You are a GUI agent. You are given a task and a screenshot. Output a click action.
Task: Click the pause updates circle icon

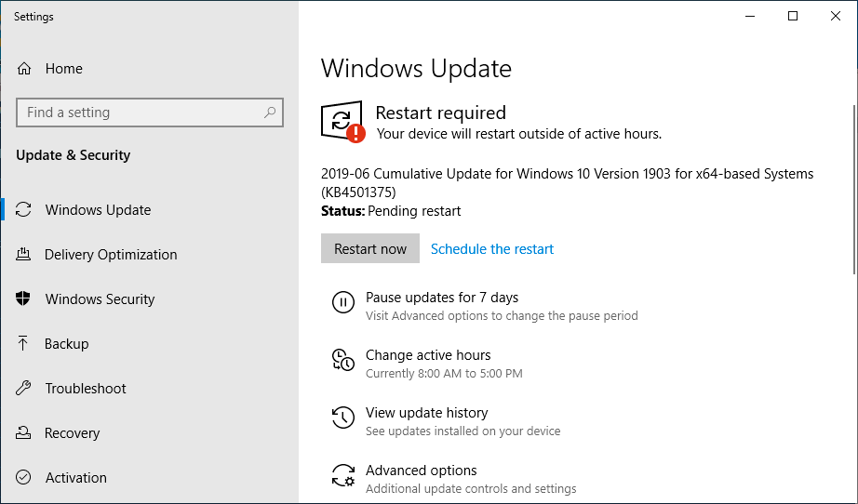pos(343,302)
